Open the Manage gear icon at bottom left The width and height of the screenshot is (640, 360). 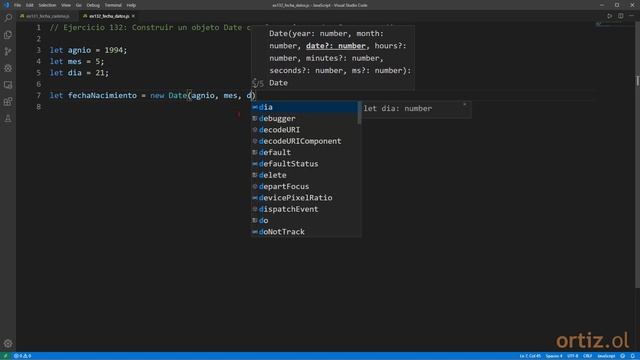click(8, 343)
